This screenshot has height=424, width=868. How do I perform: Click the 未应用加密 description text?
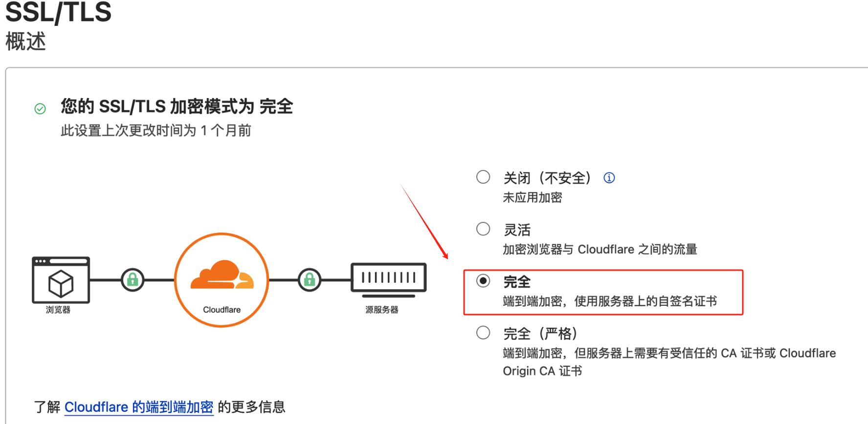(533, 198)
